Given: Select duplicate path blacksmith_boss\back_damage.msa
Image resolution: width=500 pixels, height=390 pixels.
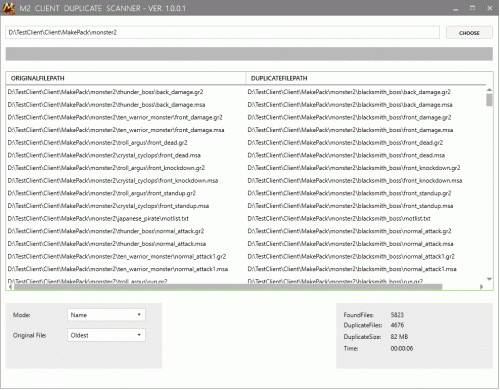Looking at the screenshot, I should point(350,105).
